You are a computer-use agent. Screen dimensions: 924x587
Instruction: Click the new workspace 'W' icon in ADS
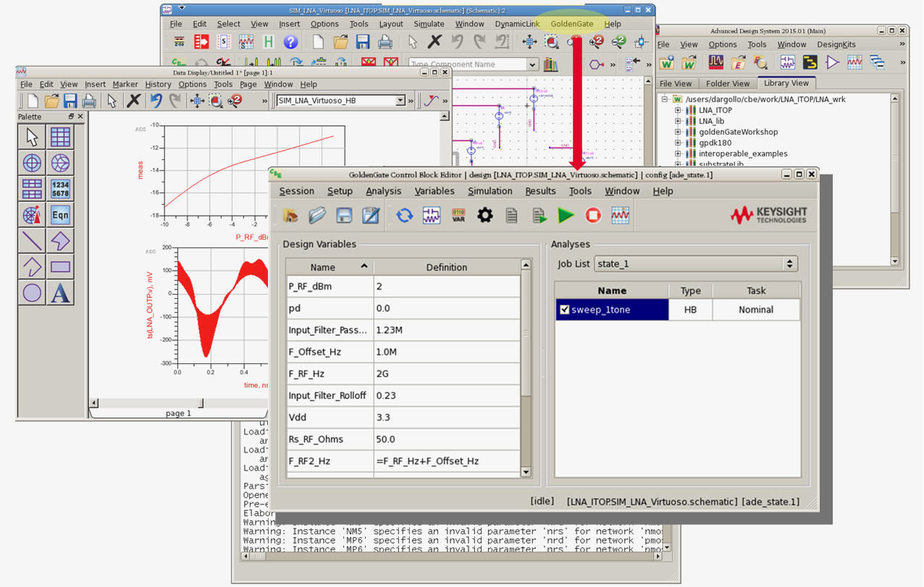point(666,63)
